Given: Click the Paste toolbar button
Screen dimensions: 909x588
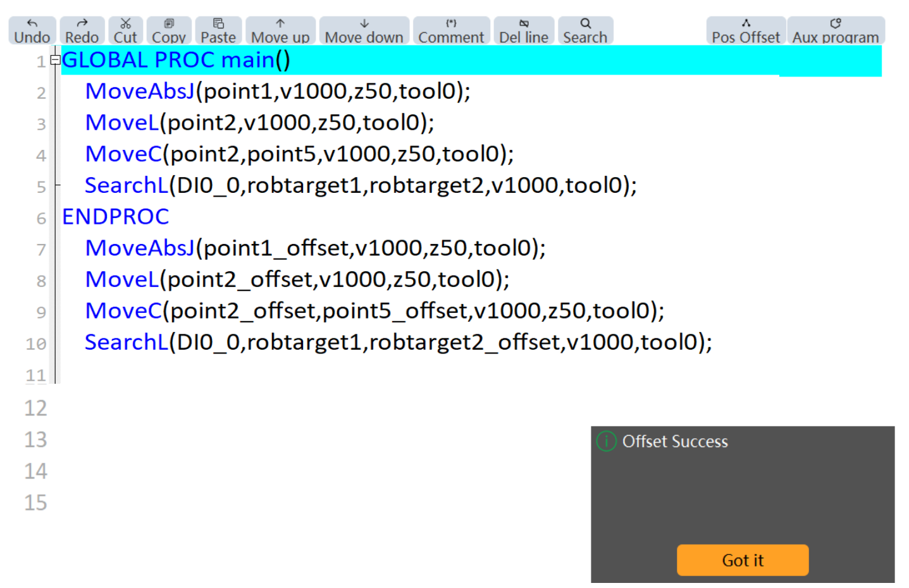Looking at the screenshot, I should pos(218,30).
